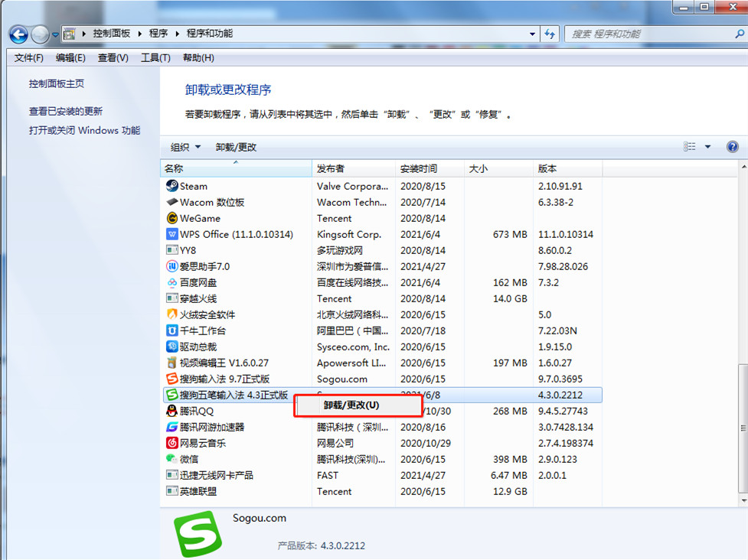Sort by 大小 column header
Viewport: 748px width, 560px height.
pyautogui.click(x=498, y=169)
